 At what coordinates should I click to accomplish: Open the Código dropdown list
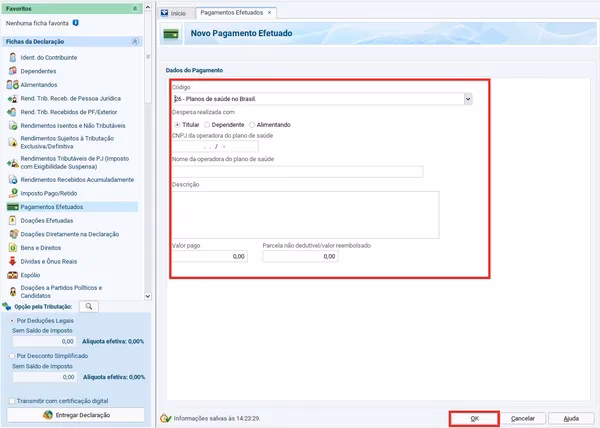468,99
